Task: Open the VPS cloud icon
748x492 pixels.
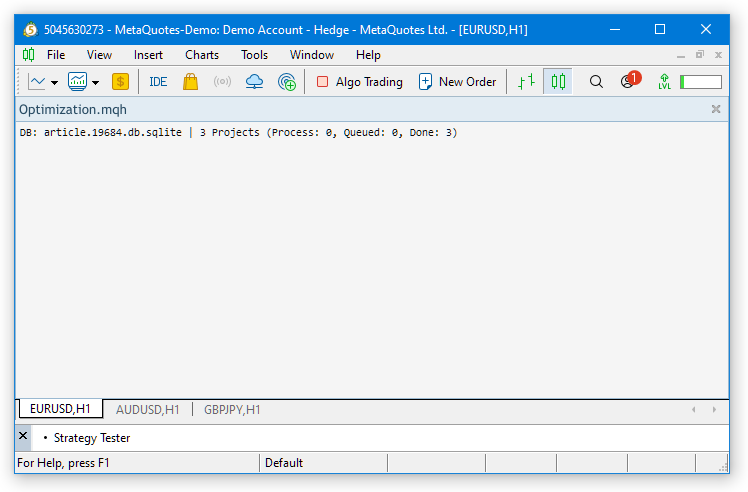Action: coord(254,82)
